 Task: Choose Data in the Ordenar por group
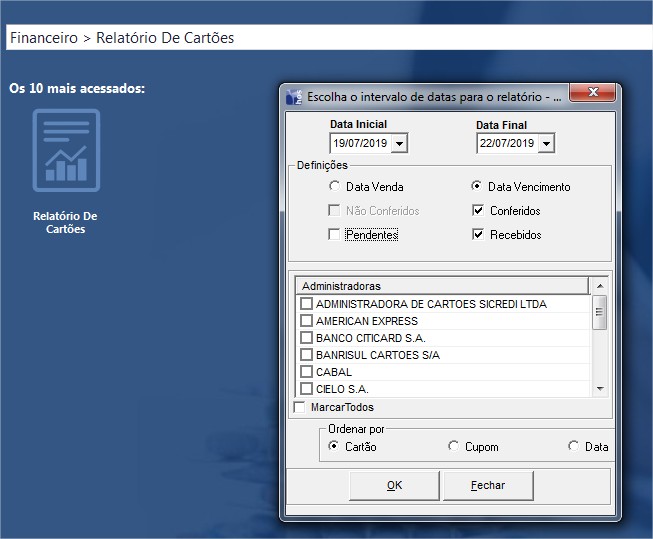point(574,447)
